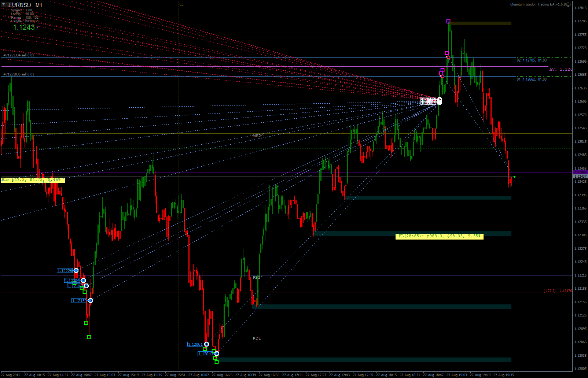Select the EURUSD M1 chart title
588x378 pixels.
pos(25,5)
